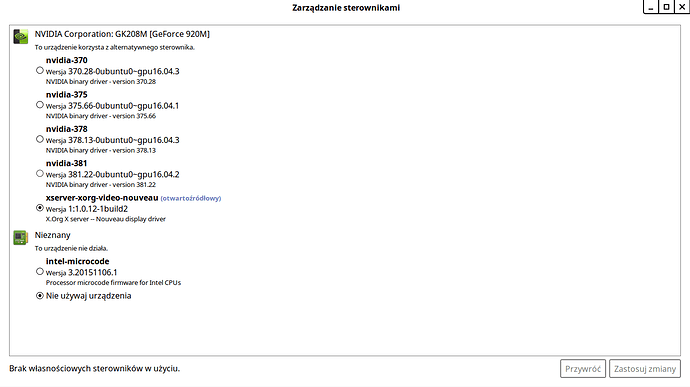Select xserver-xorg-video-nouveau radio button
690x387 pixels.
pyautogui.click(x=40, y=208)
